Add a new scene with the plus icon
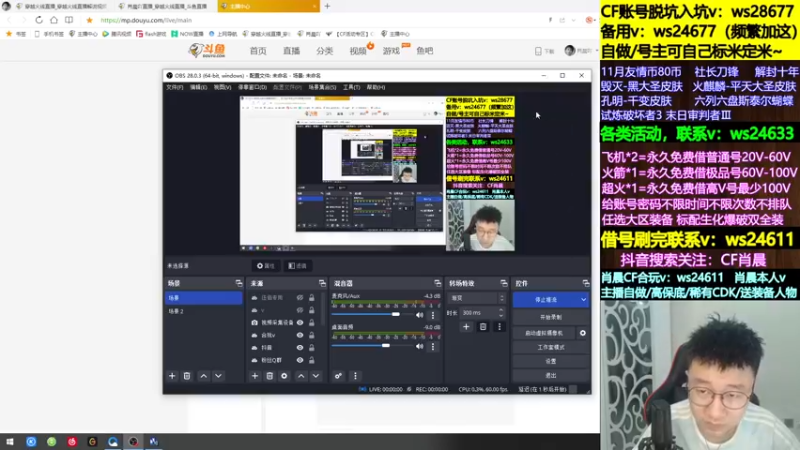800x450 pixels. pyautogui.click(x=172, y=376)
